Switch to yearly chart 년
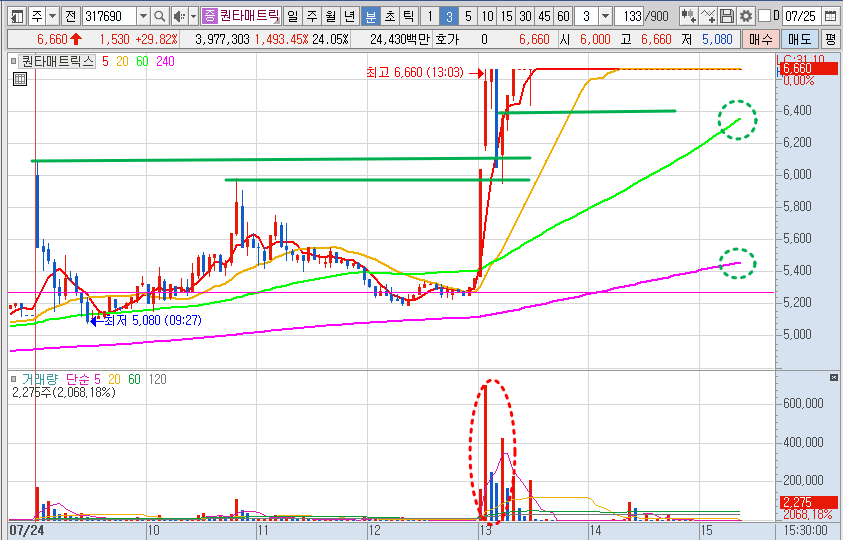Screen dimensions: 843x540 coord(349,17)
